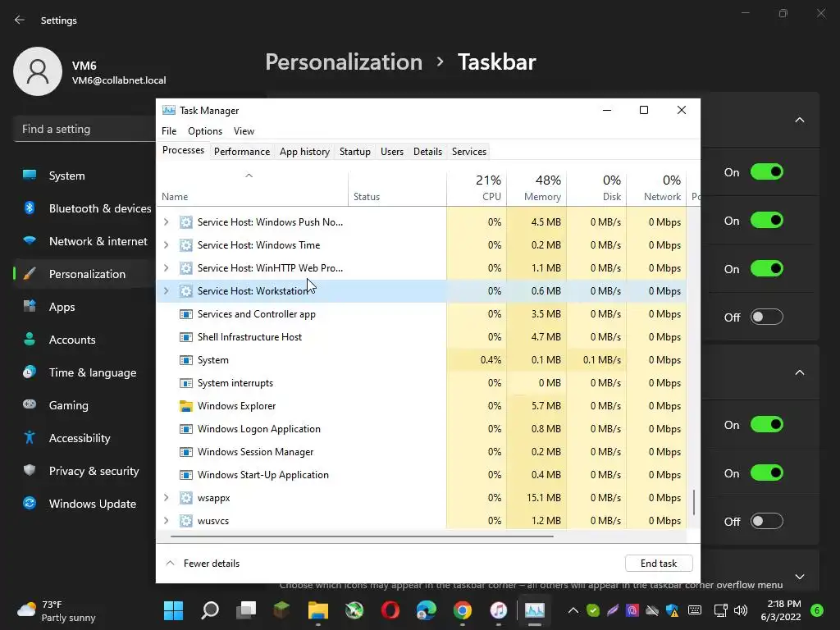Click Fewer details in Task Manager
The width and height of the screenshot is (840, 630).
click(203, 563)
